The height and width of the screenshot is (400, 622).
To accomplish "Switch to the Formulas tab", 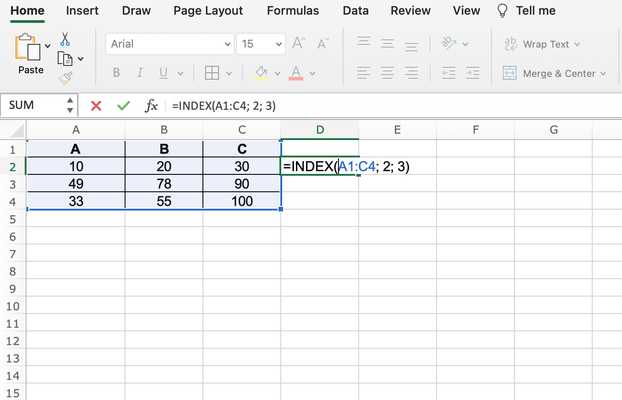I will click(x=293, y=11).
